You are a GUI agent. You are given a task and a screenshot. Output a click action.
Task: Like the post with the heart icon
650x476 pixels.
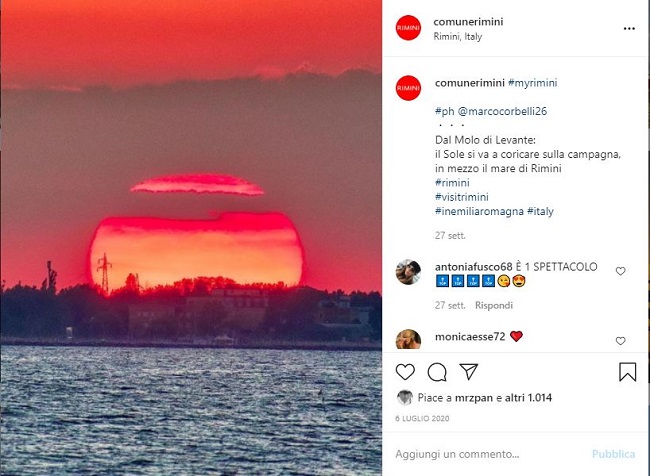[x=405, y=372]
